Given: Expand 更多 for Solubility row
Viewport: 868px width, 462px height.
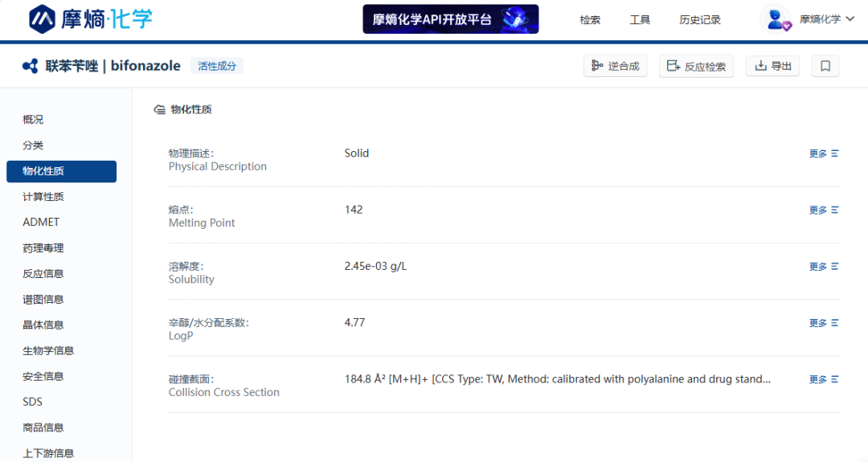Looking at the screenshot, I should point(824,266).
